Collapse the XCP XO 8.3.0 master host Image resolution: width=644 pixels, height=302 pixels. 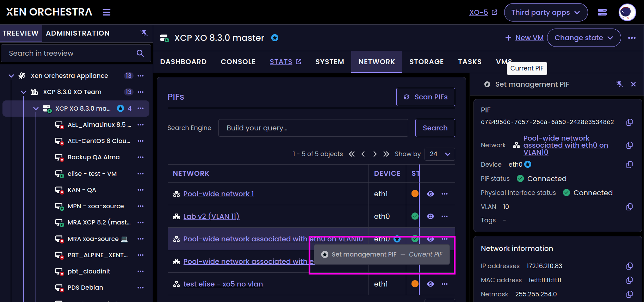click(x=36, y=109)
